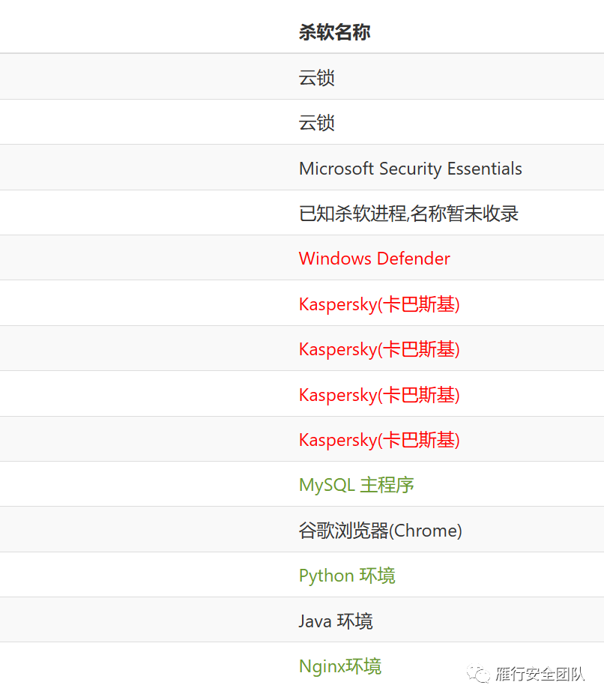Select the 云锁 row above Microsoft Security Essentials
604x700 pixels.
click(302, 122)
